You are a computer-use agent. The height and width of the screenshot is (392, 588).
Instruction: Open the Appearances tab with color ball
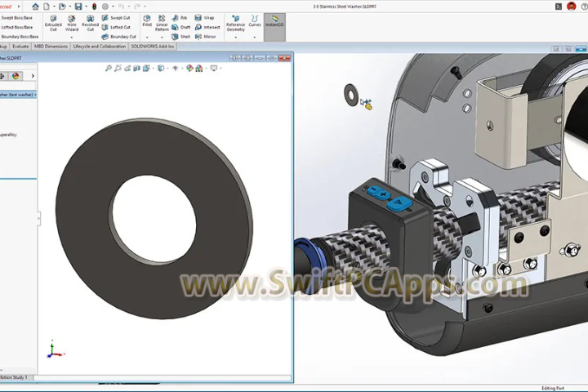click(x=15, y=76)
